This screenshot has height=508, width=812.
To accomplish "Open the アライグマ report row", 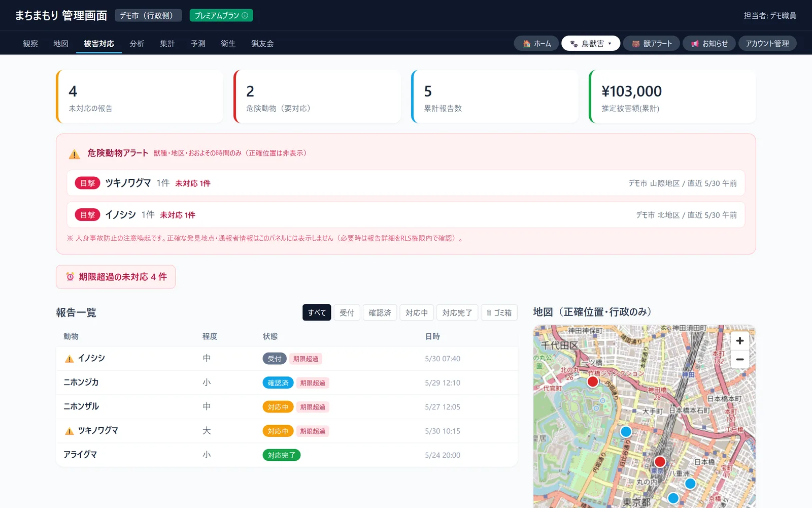I will point(287,455).
